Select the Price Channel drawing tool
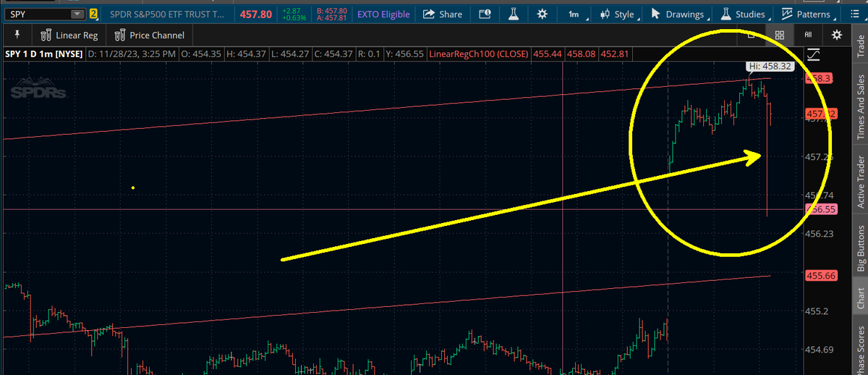 (150, 35)
